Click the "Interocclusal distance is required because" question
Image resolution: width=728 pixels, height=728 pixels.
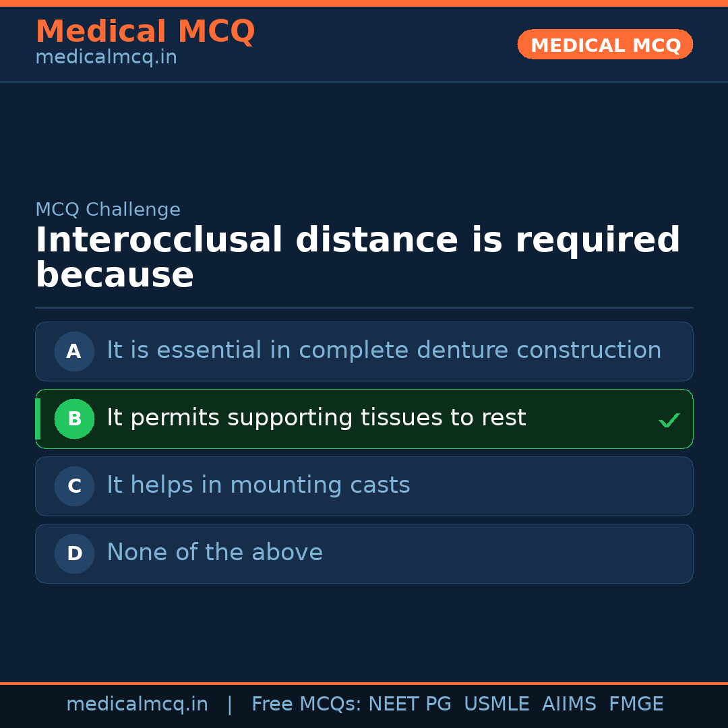pos(357,258)
